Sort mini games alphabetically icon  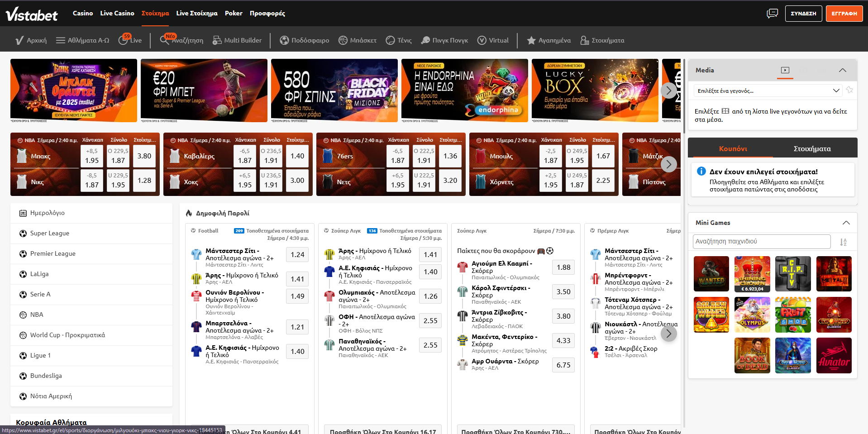point(843,242)
